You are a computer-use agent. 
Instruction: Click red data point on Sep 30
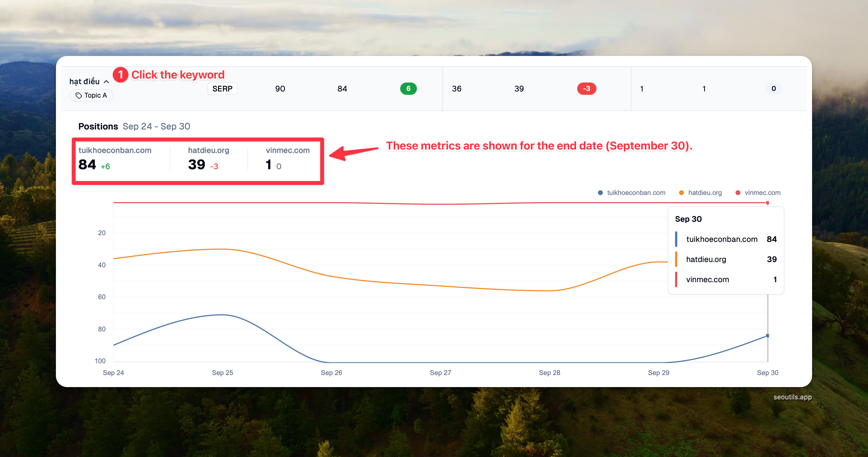pos(767,203)
